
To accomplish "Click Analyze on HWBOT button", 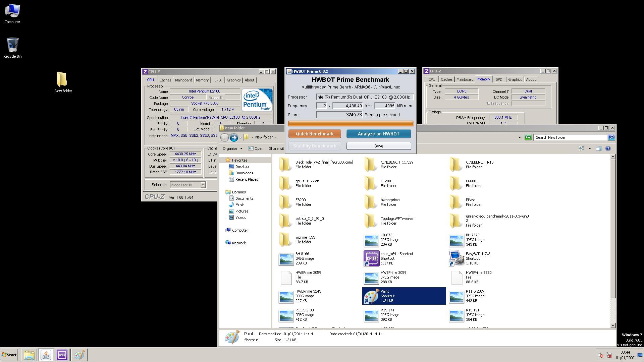I will click(x=378, y=134).
